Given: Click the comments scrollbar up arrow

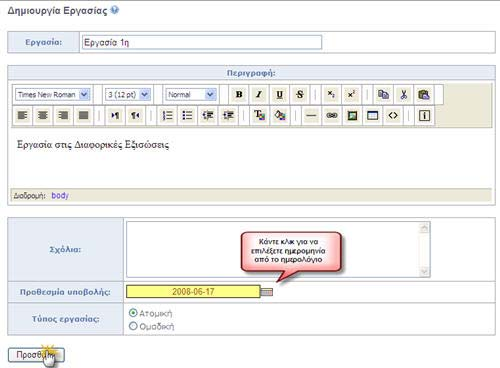Looking at the screenshot, I should point(424,228).
